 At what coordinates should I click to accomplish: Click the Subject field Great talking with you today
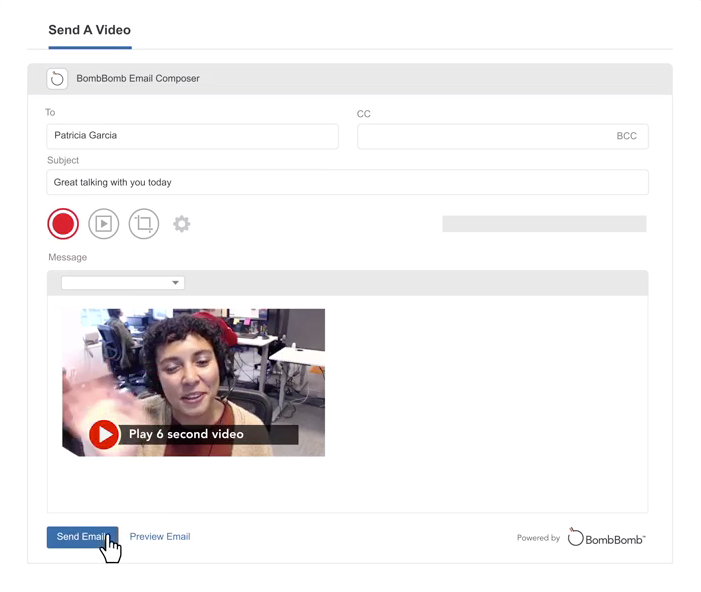point(347,182)
